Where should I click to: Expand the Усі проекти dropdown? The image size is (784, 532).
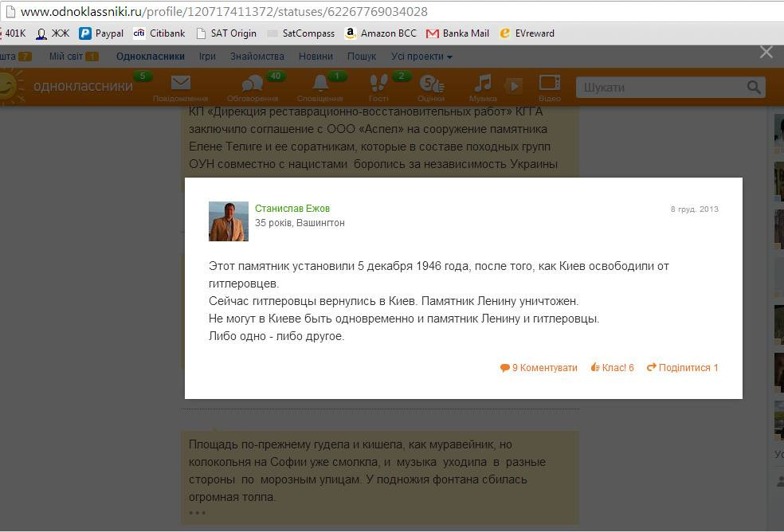click(421, 57)
